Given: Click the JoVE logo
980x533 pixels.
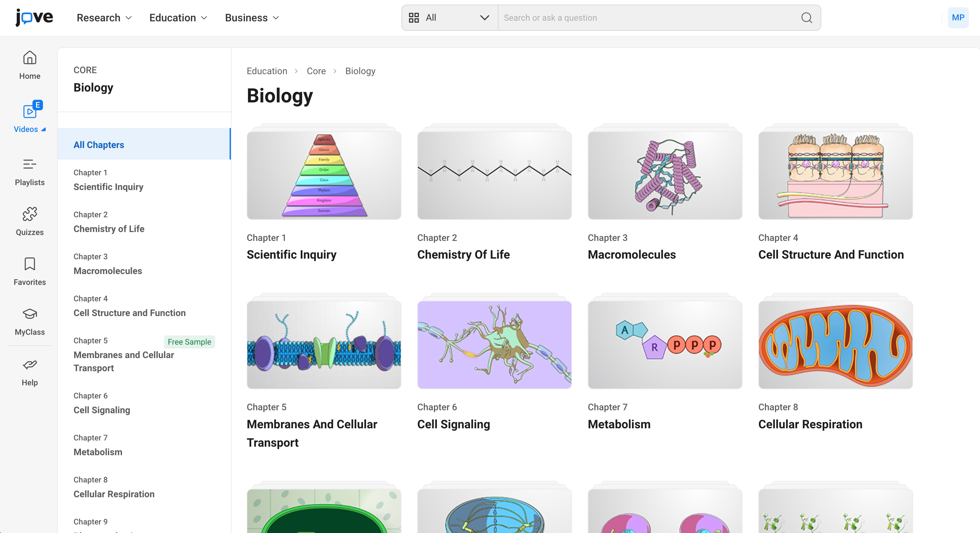Looking at the screenshot, I should pyautogui.click(x=34, y=17).
